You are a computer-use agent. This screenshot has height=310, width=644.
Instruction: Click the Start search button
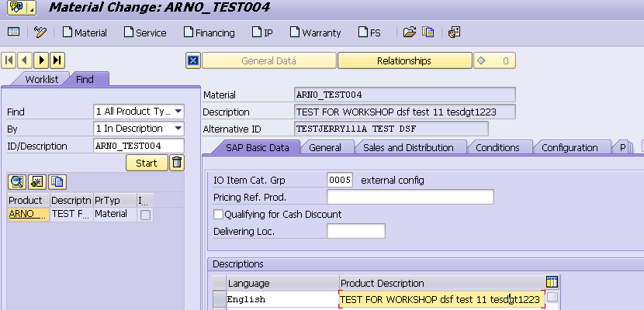(x=147, y=164)
